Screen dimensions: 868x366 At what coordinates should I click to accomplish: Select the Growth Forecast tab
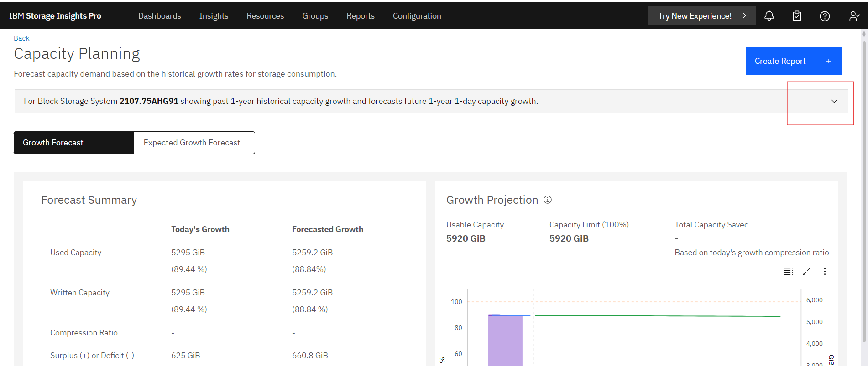click(74, 143)
